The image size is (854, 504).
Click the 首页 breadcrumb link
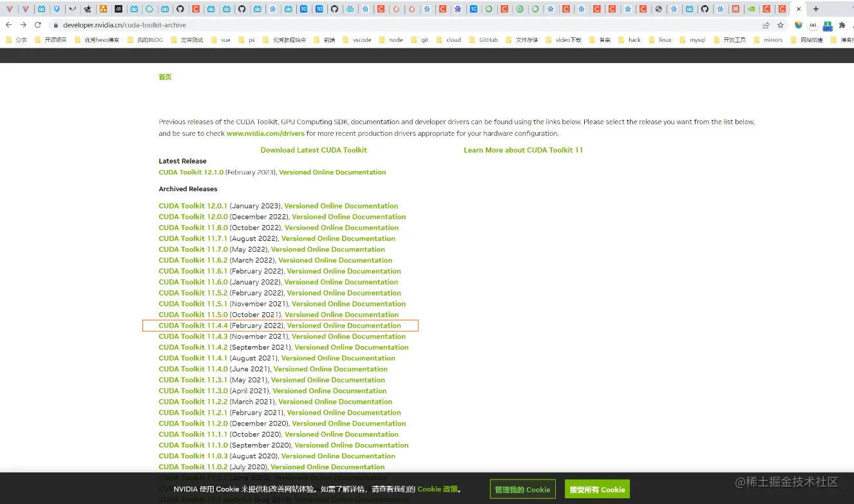tap(165, 77)
